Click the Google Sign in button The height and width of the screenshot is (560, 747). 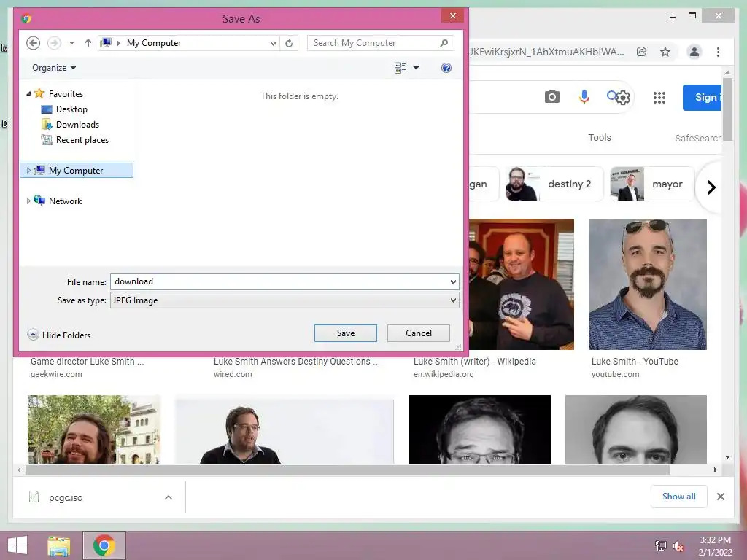click(703, 98)
